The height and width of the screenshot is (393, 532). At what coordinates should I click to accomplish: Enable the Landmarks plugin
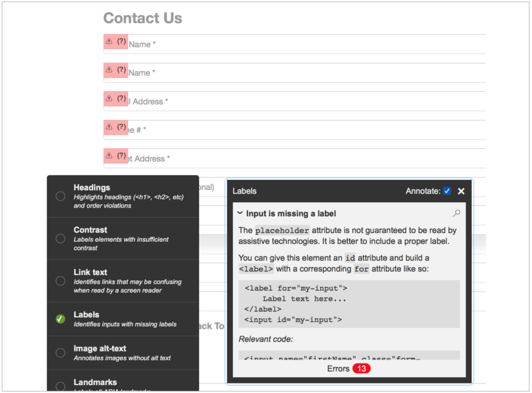point(60,386)
